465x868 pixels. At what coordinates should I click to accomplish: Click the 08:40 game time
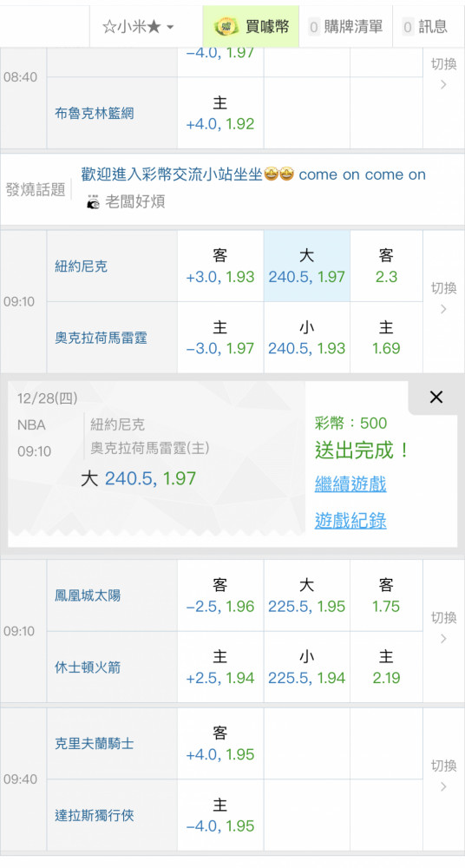pos(21,77)
